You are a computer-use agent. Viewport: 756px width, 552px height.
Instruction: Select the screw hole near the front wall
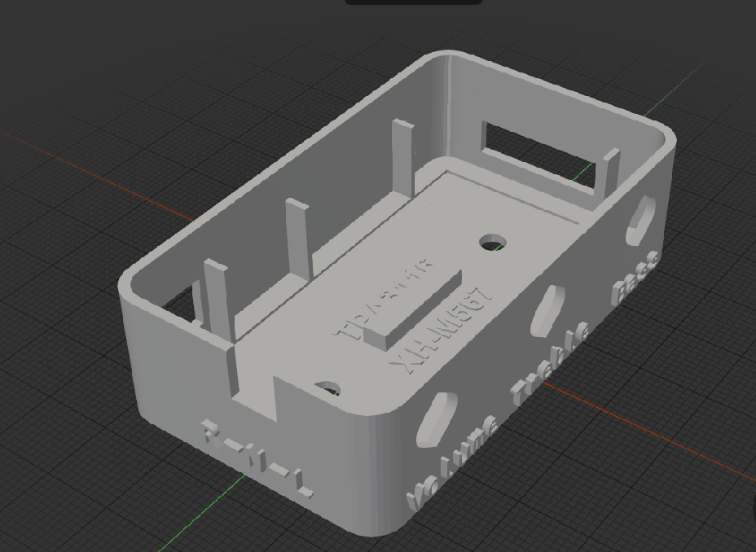tap(327, 388)
